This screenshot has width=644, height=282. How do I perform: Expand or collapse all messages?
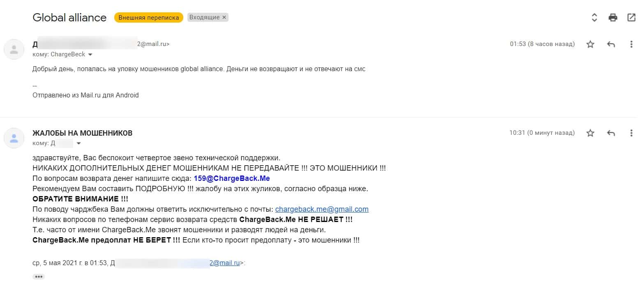click(594, 17)
